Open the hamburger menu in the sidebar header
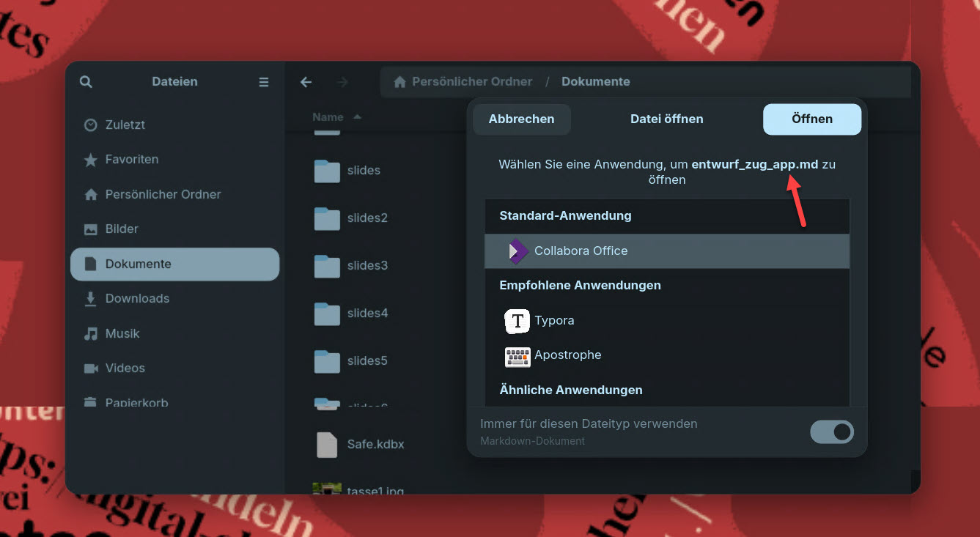Screen dimensions: 980x537 click(264, 82)
